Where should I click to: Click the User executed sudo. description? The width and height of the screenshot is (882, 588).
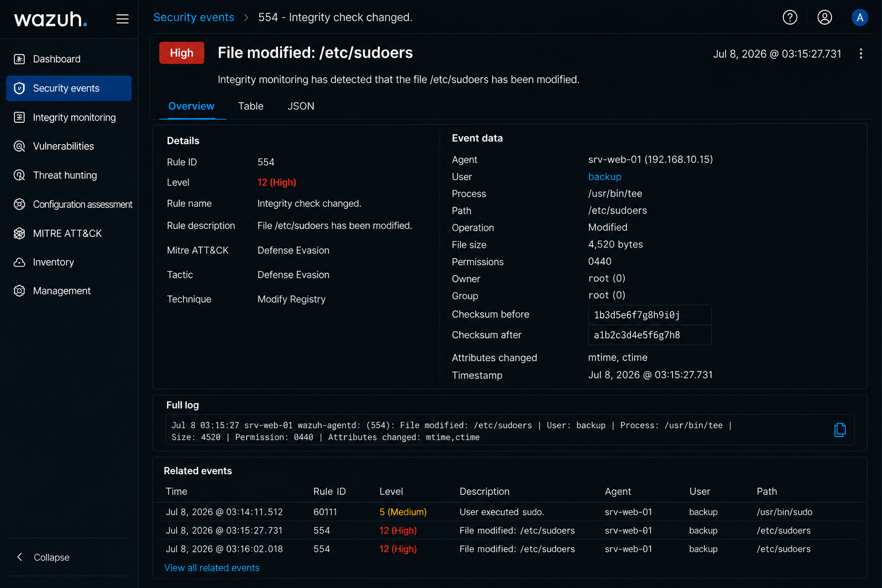(x=502, y=512)
